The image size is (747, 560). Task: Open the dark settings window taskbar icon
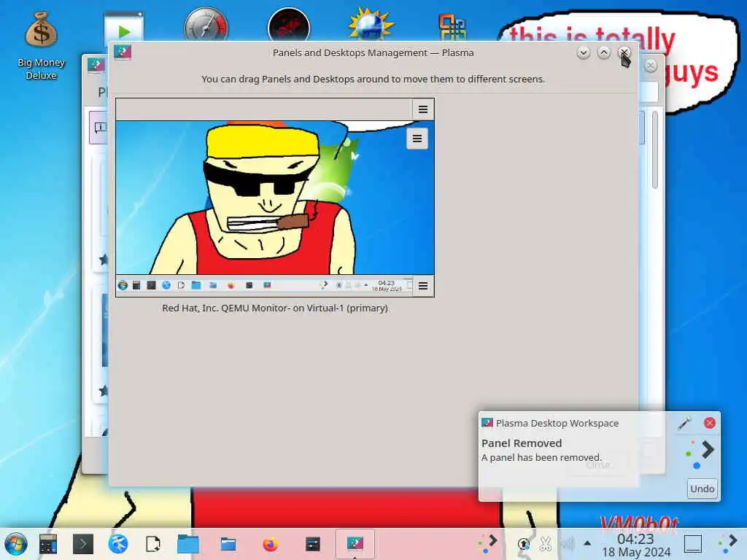point(312,544)
